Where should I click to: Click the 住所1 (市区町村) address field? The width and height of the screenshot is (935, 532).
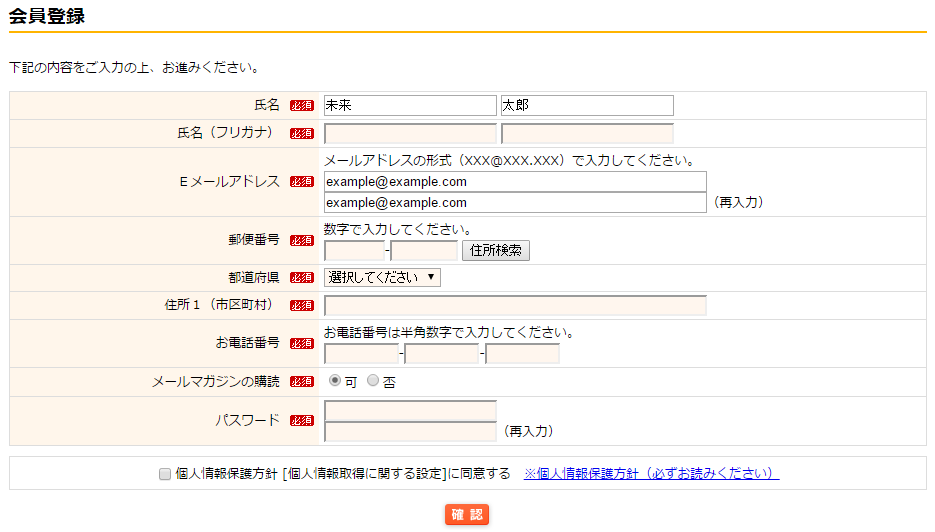pyautogui.click(x=515, y=306)
